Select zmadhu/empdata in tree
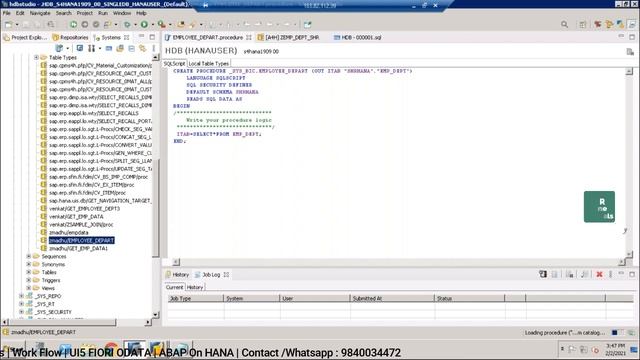640x360 pixels. [x=69, y=233]
